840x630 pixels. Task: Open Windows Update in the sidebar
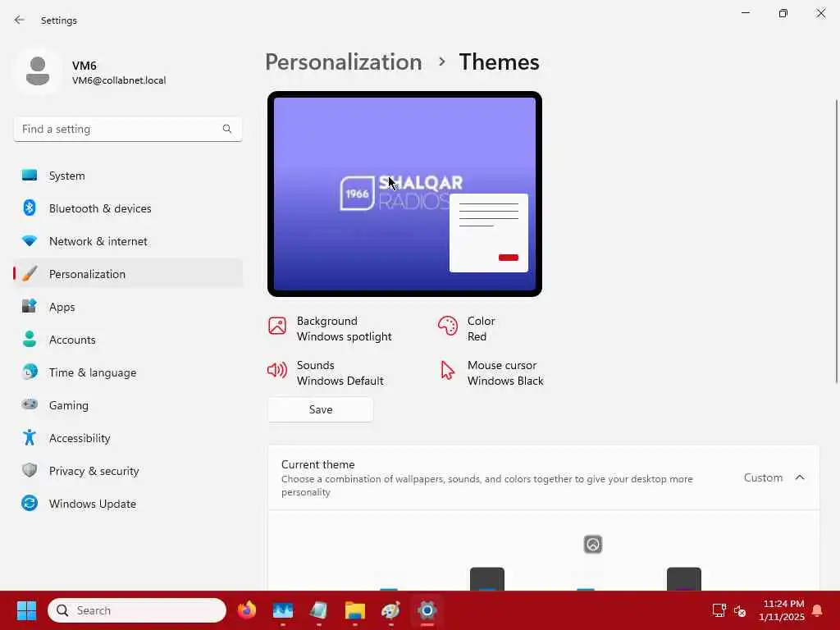tap(127, 504)
